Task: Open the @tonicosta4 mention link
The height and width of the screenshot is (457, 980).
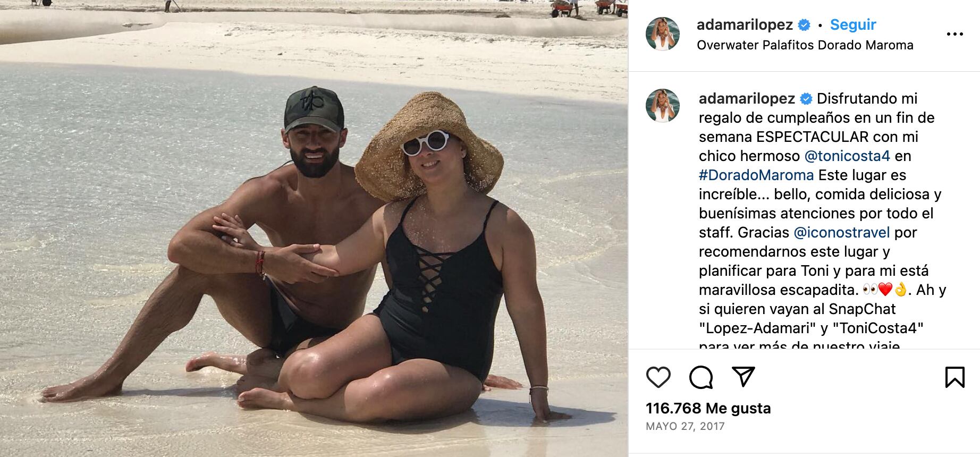Action: [x=847, y=156]
